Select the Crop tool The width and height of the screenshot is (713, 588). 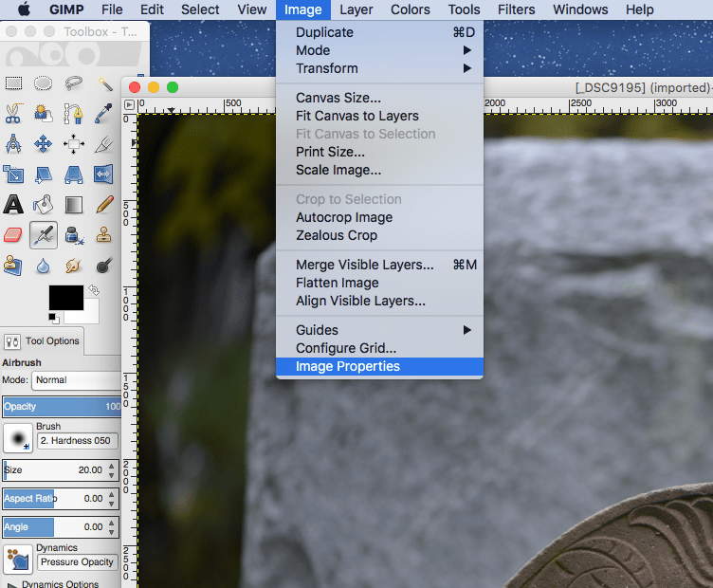click(x=104, y=144)
